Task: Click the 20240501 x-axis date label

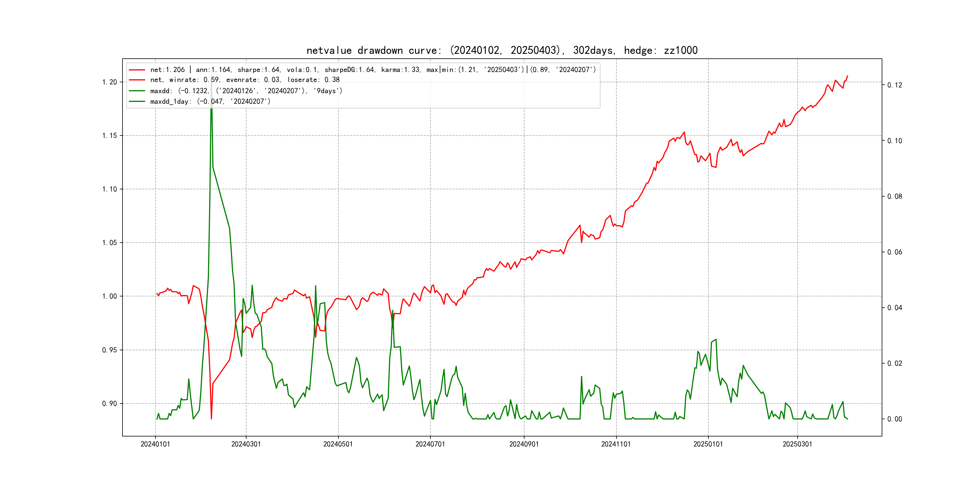Action: point(338,444)
